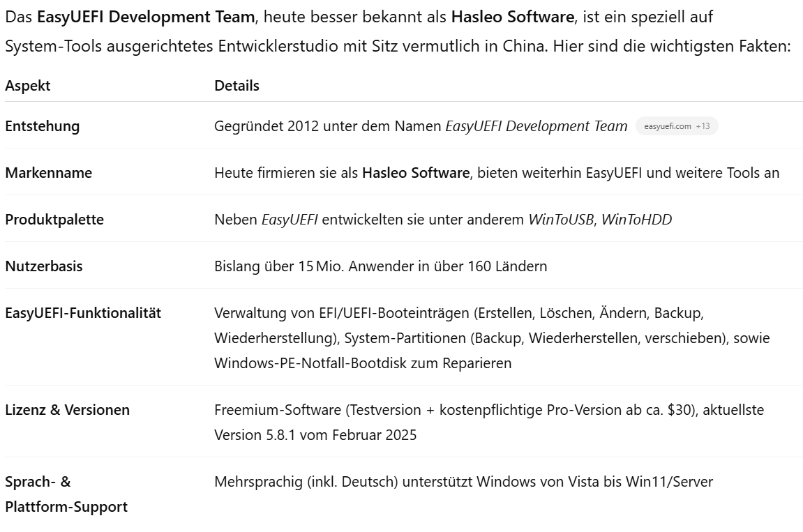Click italic EasyUEFI Development Team in table

click(x=536, y=126)
